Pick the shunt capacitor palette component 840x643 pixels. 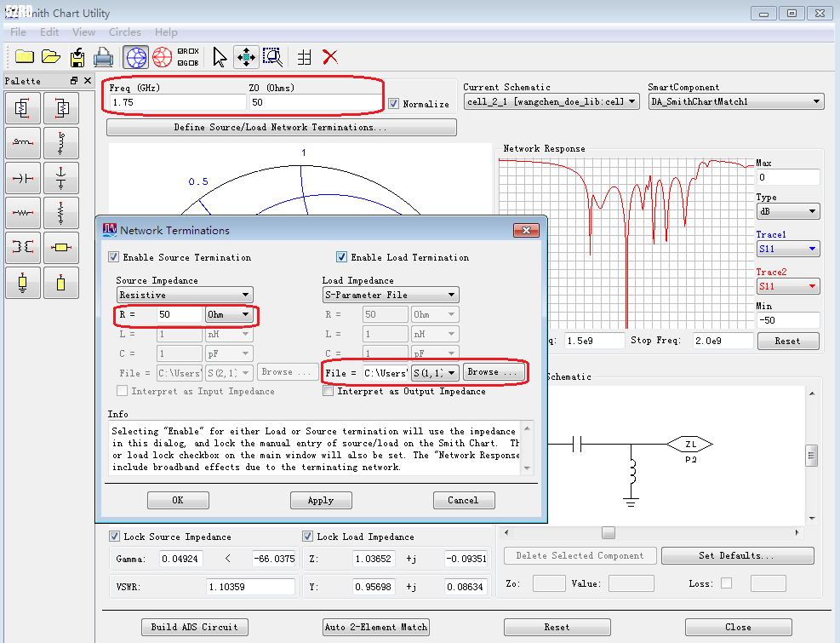pyautogui.click(x=61, y=177)
